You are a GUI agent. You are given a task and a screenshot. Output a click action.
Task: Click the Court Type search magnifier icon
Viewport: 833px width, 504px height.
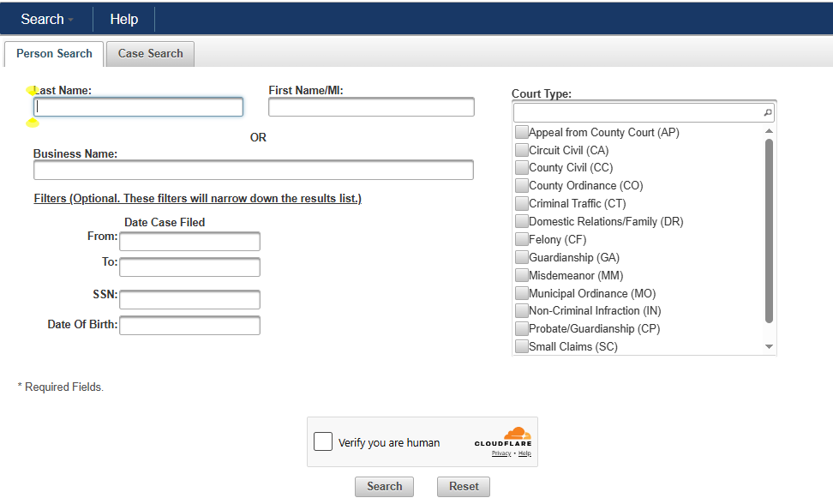[x=767, y=113]
